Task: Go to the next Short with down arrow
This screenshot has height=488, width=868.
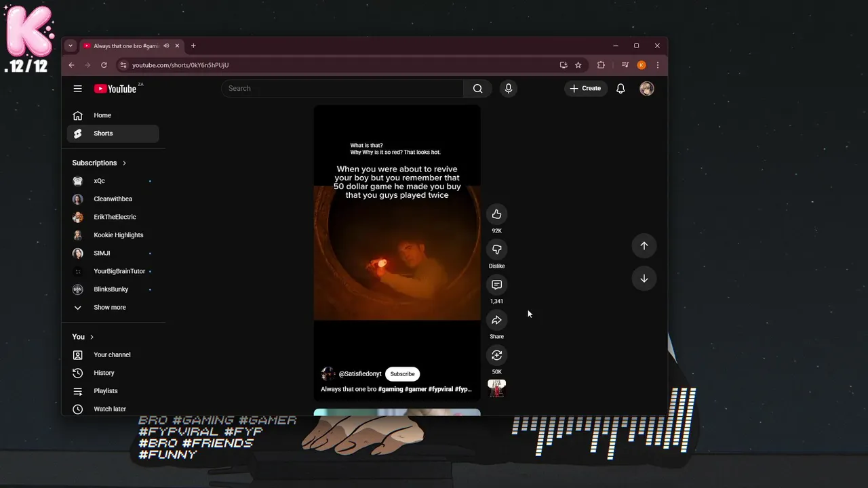Action: [644, 279]
